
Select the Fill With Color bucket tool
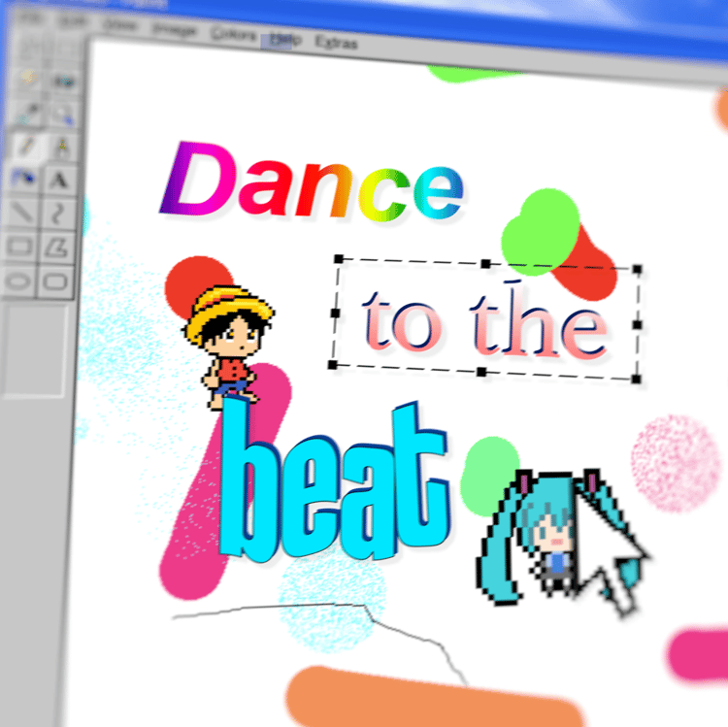pos(64,81)
